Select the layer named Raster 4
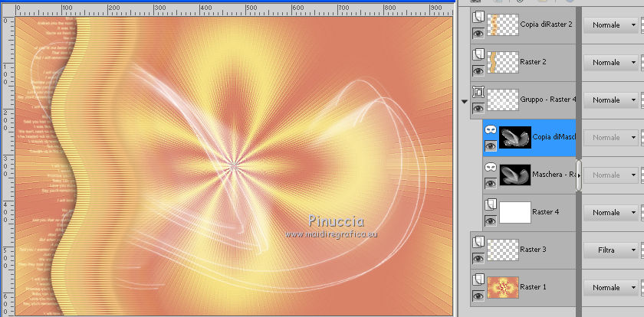The image size is (644, 317). click(x=545, y=212)
